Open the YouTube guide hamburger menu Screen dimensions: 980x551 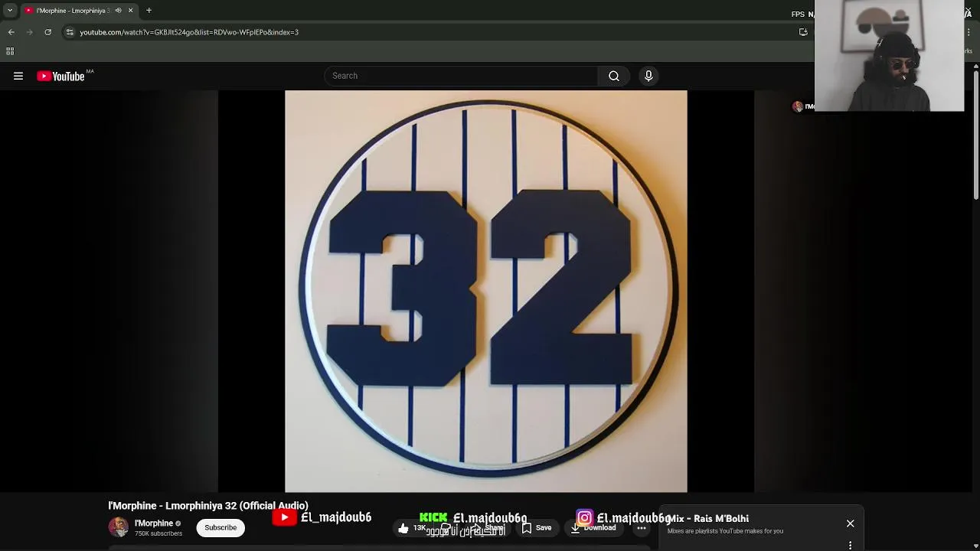[18, 76]
